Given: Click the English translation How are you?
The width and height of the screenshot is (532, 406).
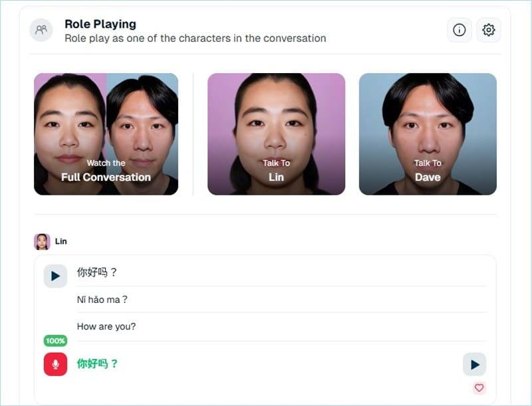Looking at the screenshot, I should pos(106,326).
